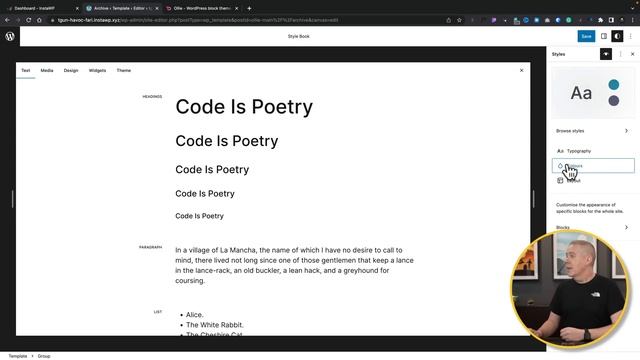Click Template in the breadcrumb
640x360 pixels.
[18, 356]
